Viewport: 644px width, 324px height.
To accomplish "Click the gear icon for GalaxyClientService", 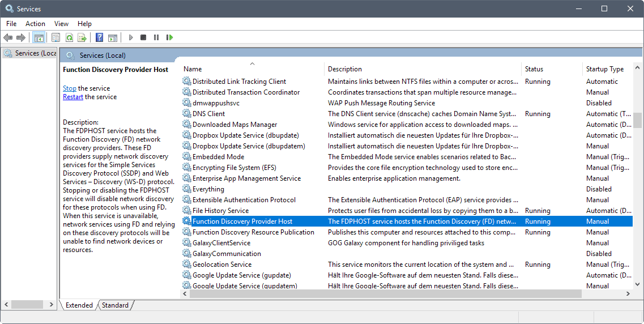I will pos(187,243).
